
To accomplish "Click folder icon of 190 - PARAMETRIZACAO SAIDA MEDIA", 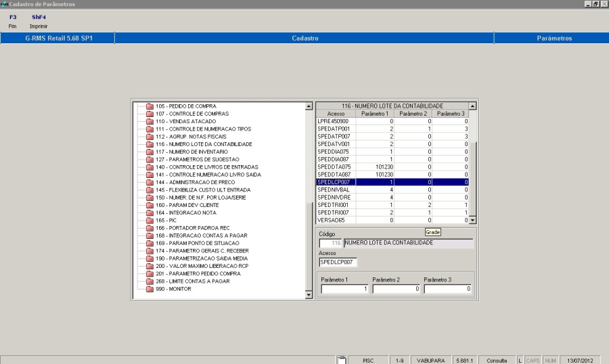I will tap(150, 258).
